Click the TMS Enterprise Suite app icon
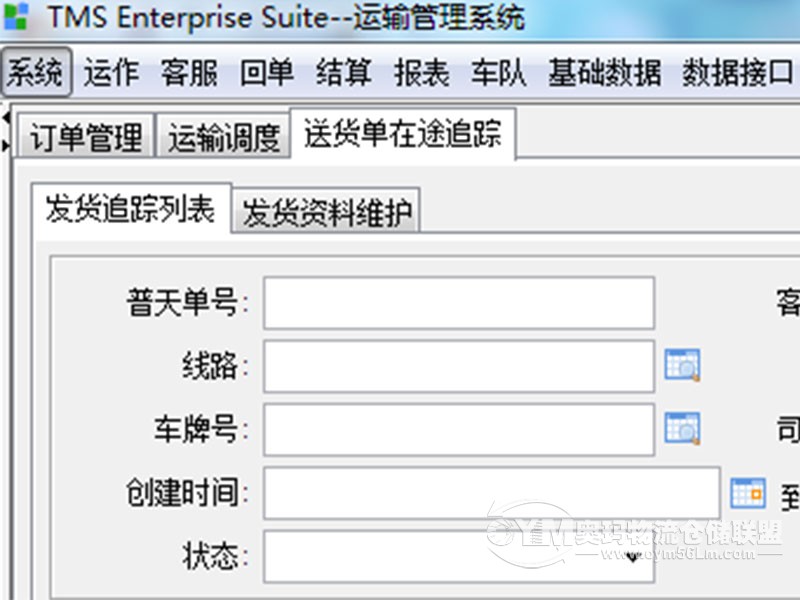 [15, 16]
